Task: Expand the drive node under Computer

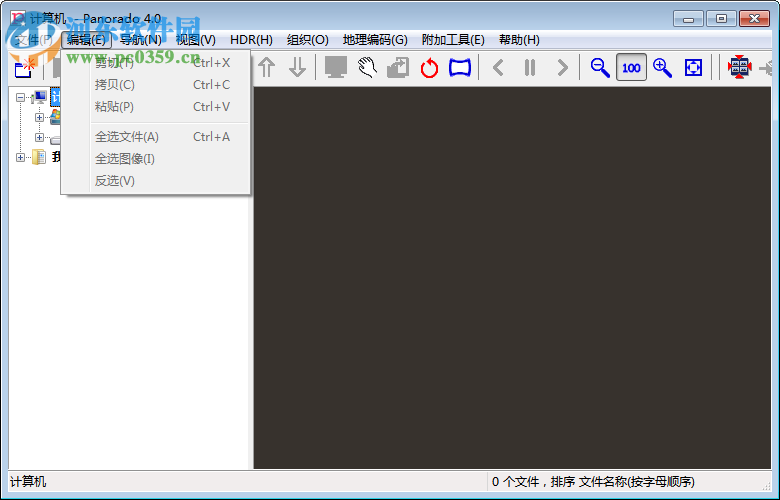Action: coord(39,137)
